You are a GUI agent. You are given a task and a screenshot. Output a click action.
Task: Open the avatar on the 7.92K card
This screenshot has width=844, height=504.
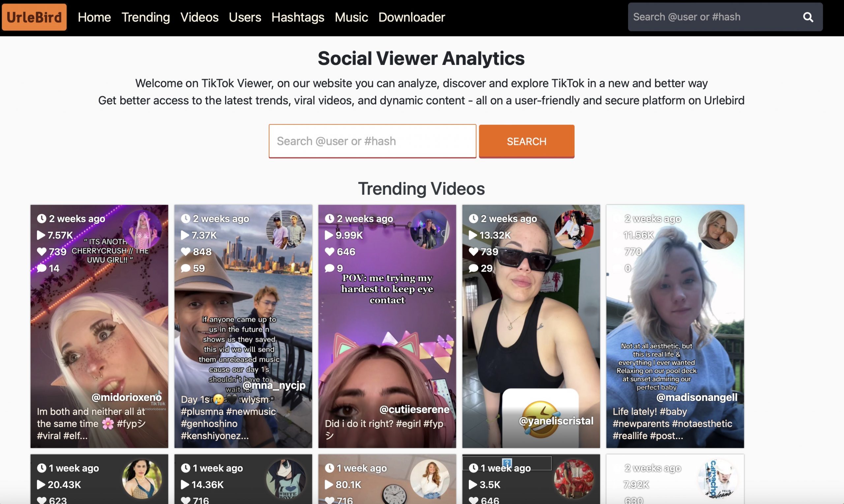[x=717, y=479]
